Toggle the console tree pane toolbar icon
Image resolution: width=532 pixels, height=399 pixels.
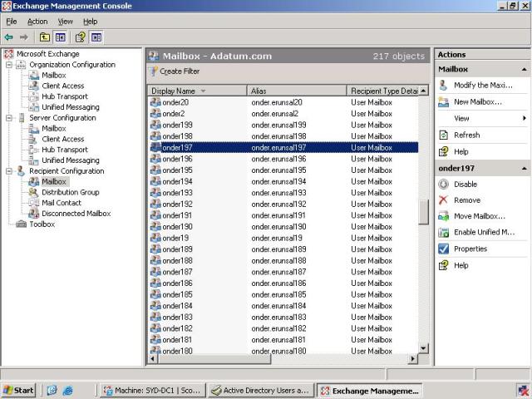pos(61,37)
